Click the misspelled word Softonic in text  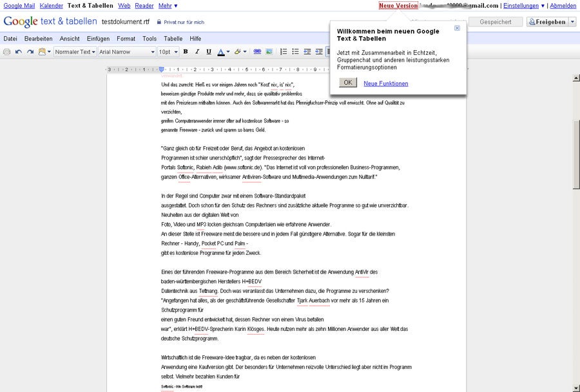click(186, 167)
